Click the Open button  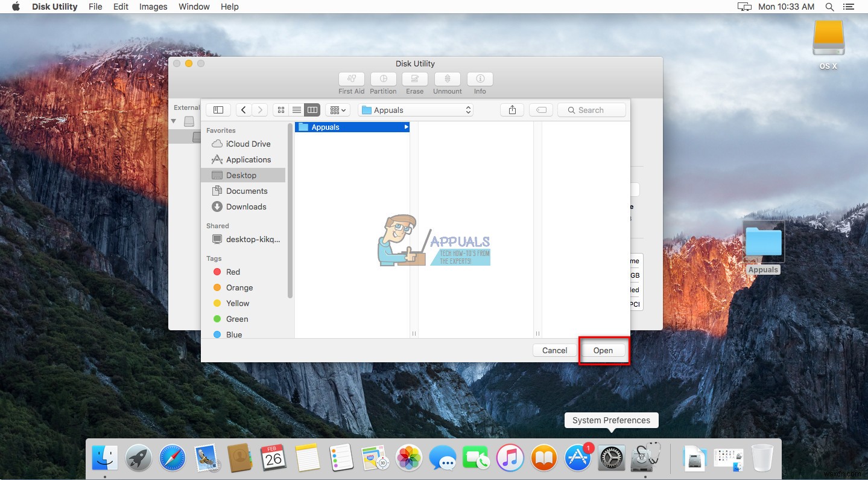[x=603, y=350]
